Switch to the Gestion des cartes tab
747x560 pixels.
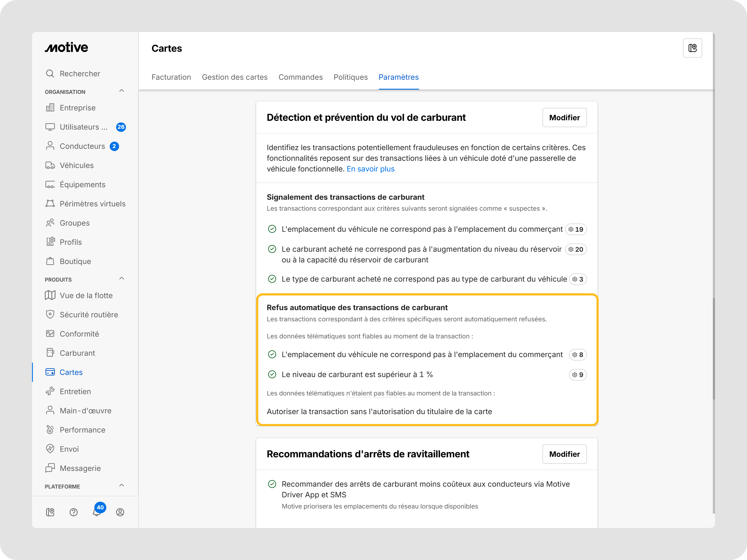point(235,77)
